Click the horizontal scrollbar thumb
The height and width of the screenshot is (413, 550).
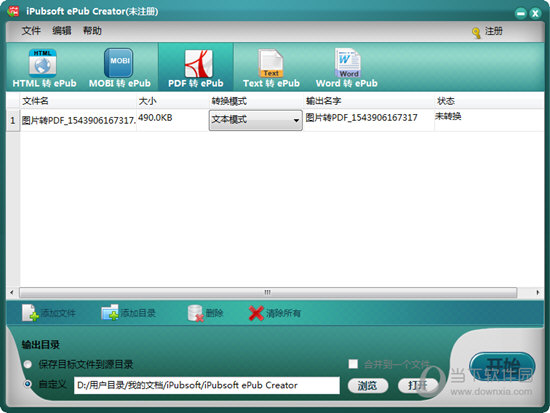[268, 292]
